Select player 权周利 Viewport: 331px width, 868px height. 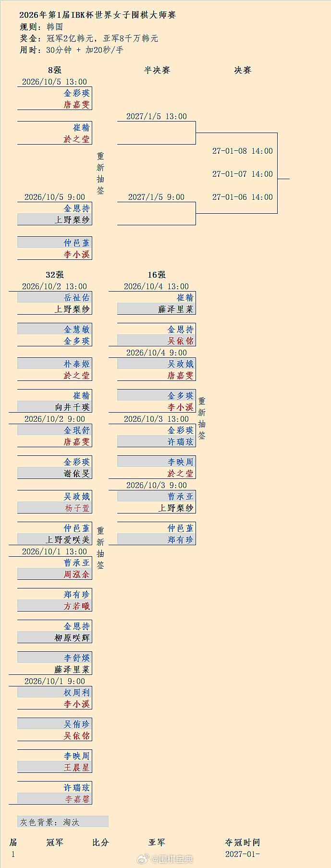(77, 693)
